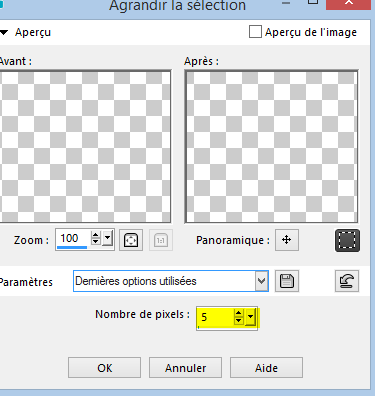Open the Zoom value slider dropdown arrow
Viewport: 375px width, 396px height.
click(107, 239)
